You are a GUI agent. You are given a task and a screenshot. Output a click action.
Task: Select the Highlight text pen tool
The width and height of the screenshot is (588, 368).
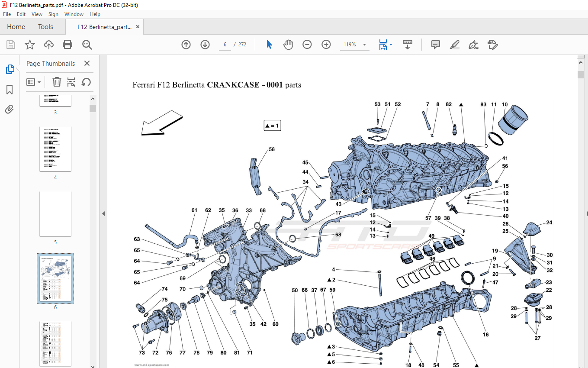point(454,45)
